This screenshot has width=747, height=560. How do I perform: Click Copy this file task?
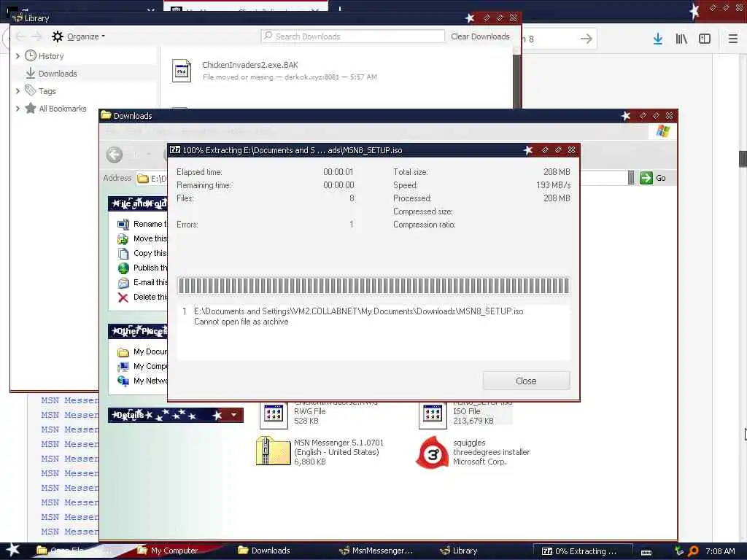pyautogui.click(x=150, y=253)
